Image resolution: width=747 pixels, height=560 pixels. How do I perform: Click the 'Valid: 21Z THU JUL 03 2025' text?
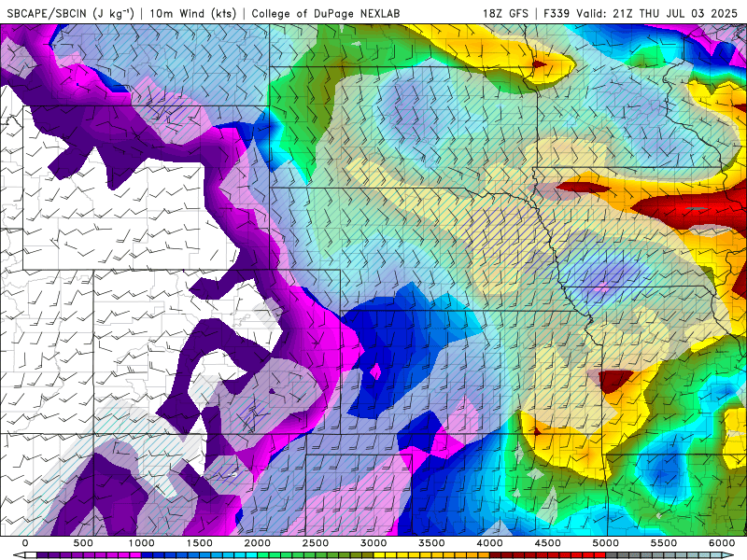pos(657,13)
